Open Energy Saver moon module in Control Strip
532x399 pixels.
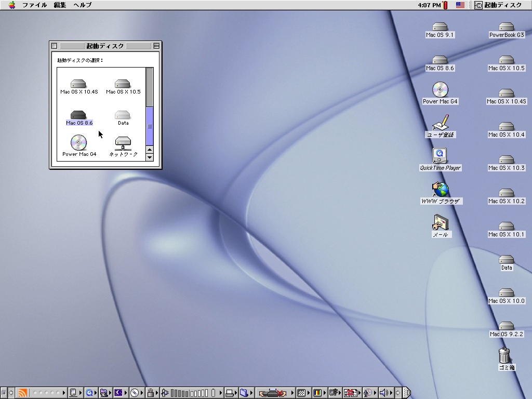click(121, 393)
